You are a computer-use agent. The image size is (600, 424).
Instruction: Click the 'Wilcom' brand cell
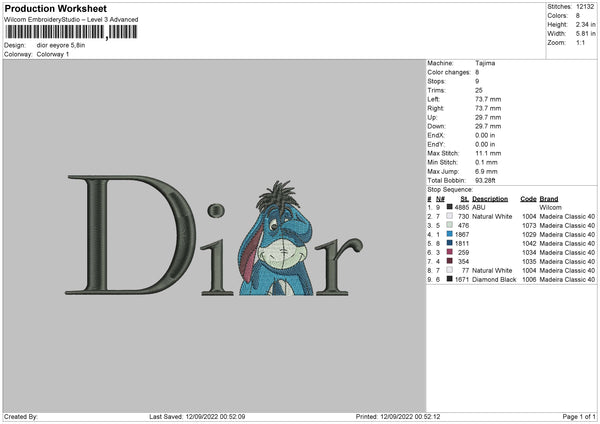(x=551, y=207)
